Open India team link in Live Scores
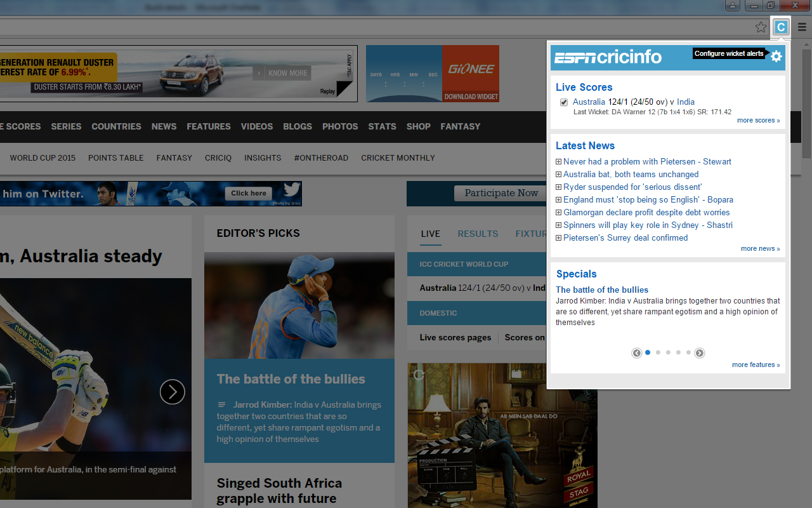The image size is (812, 508). pos(686,102)
